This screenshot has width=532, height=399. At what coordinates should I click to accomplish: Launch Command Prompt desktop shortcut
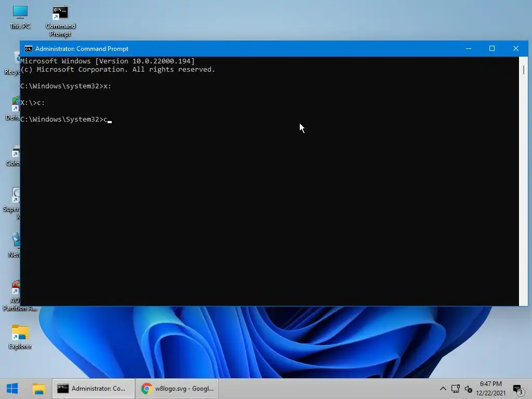(60, 21)
